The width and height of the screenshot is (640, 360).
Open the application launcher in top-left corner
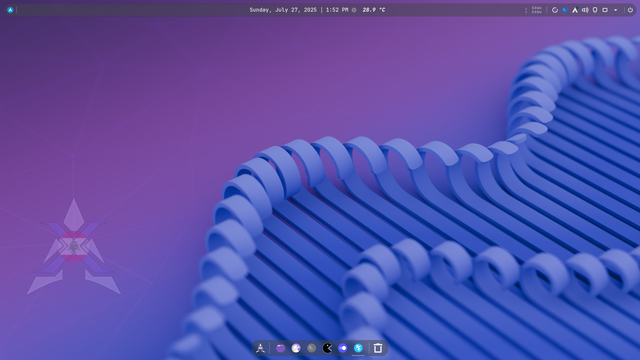[x=10, y=10]
